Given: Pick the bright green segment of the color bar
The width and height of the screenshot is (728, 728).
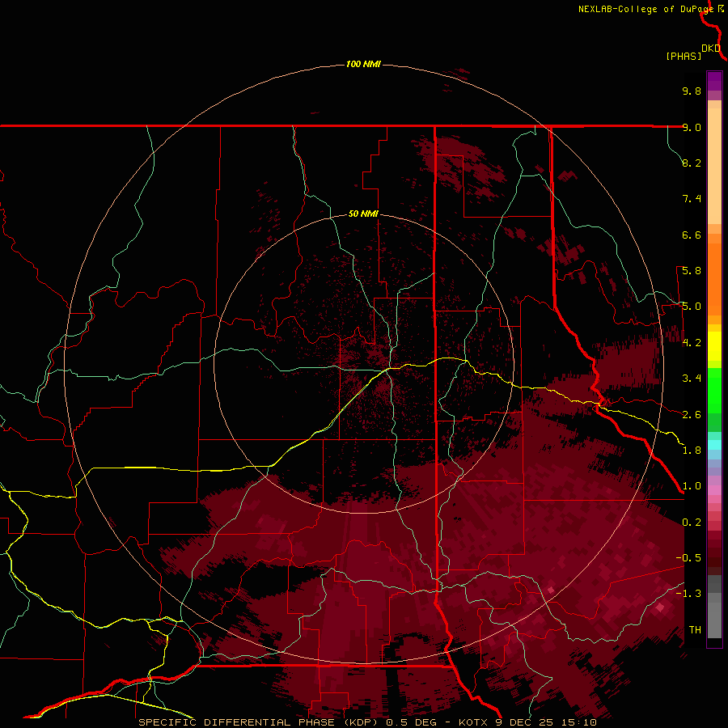Looking at the screenshot, I should pyautogui.click(x=714, y=390).
